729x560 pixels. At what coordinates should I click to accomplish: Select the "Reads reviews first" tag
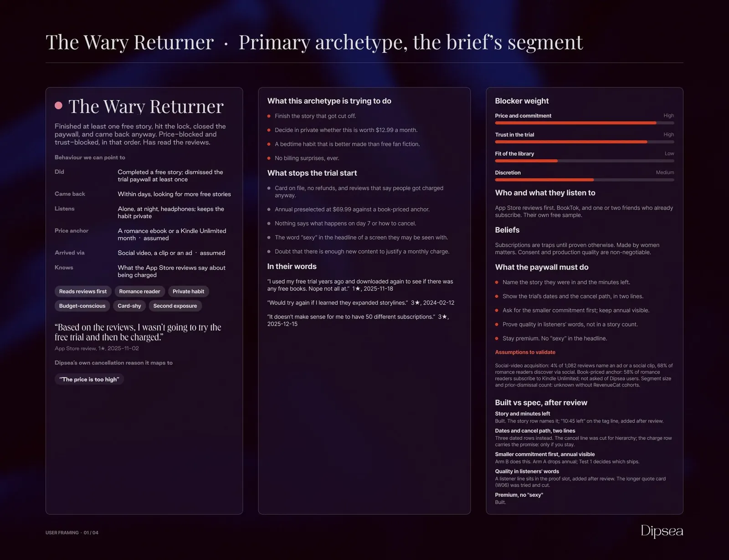coord(83,291)
